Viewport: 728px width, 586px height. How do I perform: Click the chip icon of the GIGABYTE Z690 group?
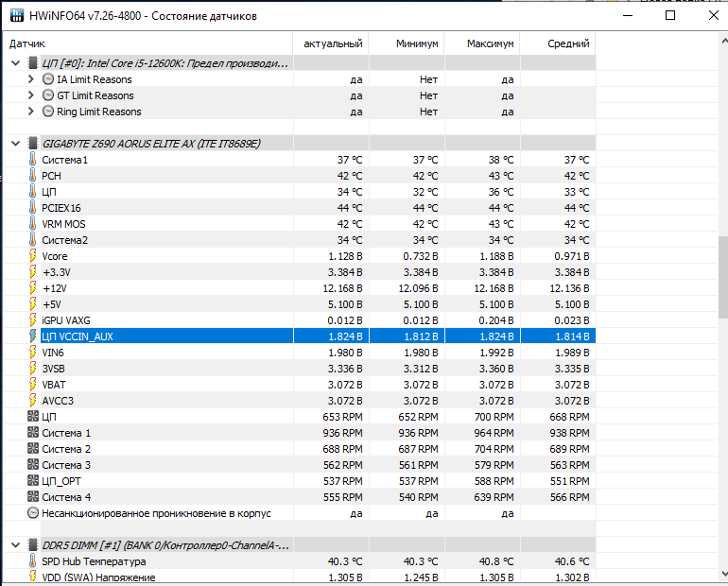coord(32,144)
